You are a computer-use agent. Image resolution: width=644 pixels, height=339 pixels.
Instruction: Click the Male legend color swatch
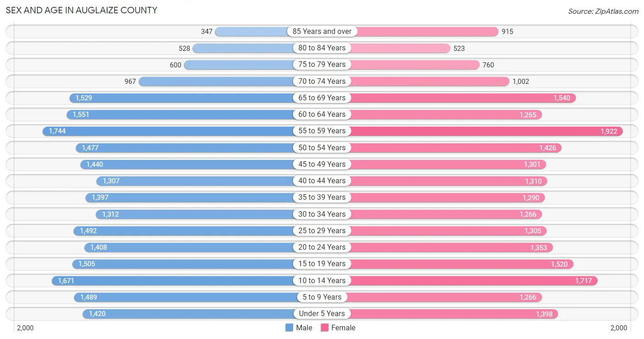[x=289, y=328]
